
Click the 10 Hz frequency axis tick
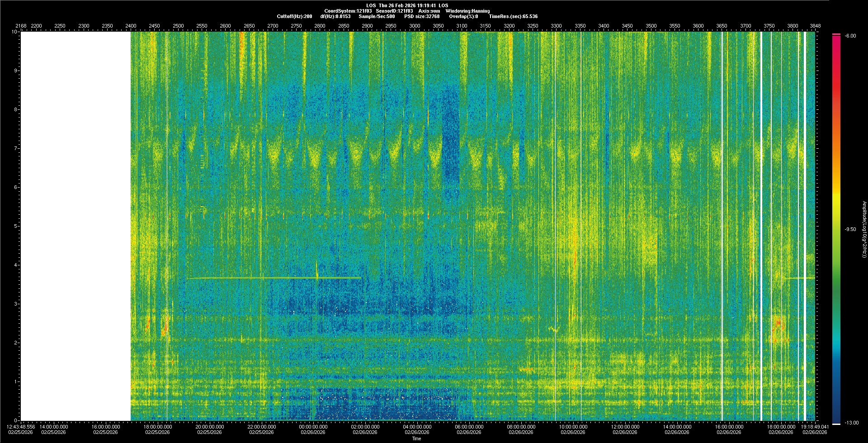coord(14,32)
